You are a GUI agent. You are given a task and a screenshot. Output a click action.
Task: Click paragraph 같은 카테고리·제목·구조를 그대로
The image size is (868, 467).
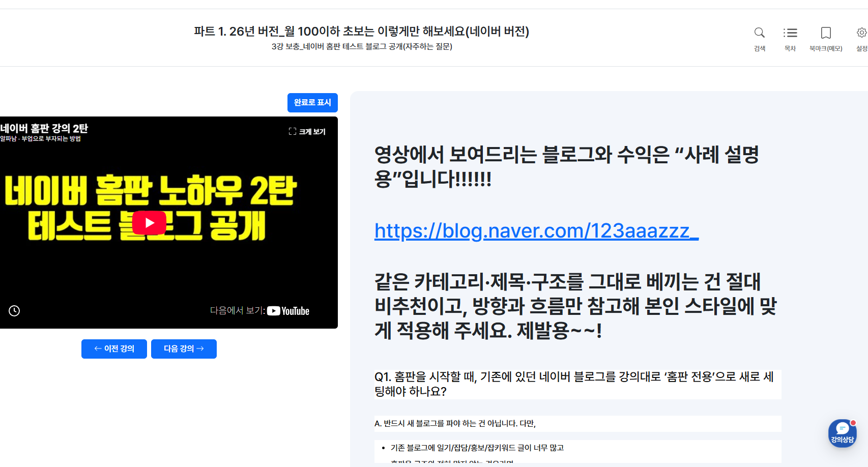pyautogui.click(x=575, y=306)
